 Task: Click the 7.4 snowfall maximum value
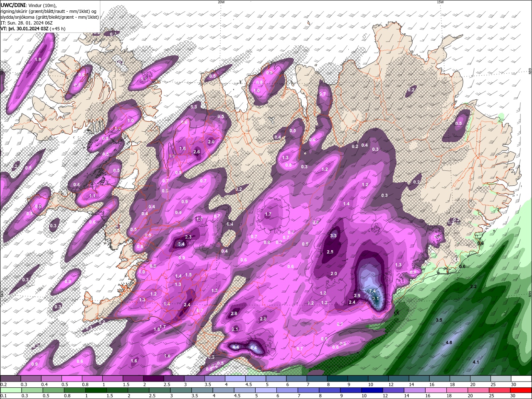pos(372,291)
